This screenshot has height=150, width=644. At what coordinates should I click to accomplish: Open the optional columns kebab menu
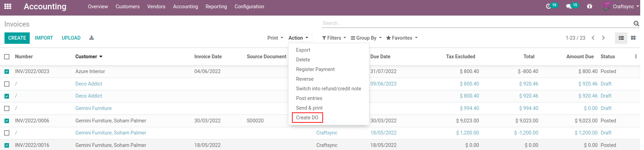[636, 57]
